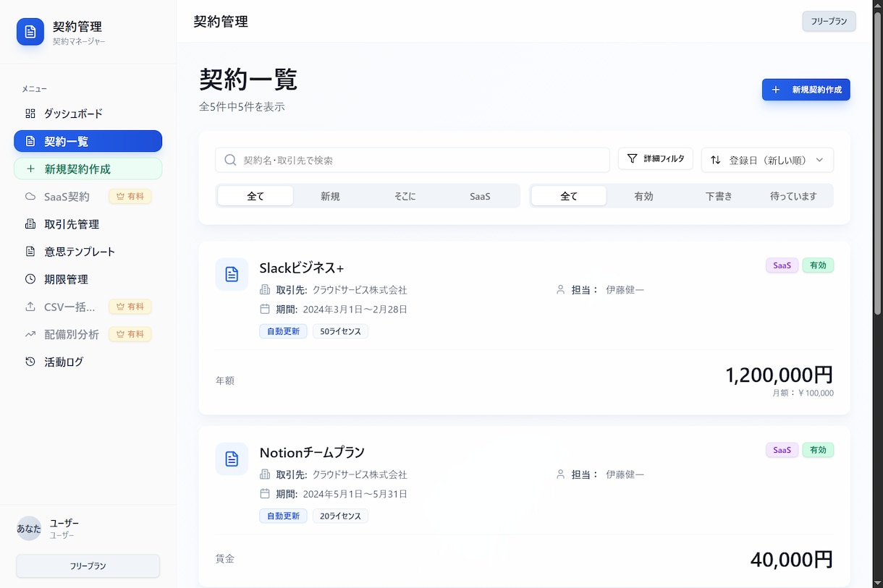Click the フリープラン button in the sidebar footer
The height and width of the screenshot is (588, 883).
coord(88,566)
